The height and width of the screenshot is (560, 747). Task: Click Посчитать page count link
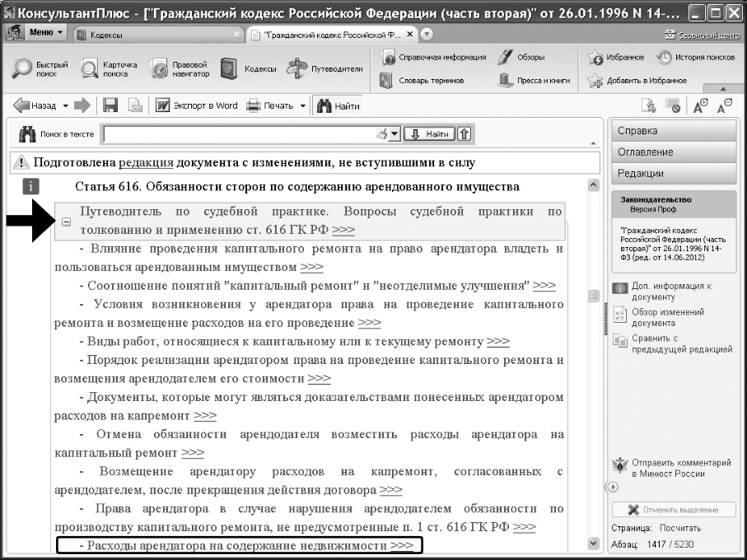point(679,528)
